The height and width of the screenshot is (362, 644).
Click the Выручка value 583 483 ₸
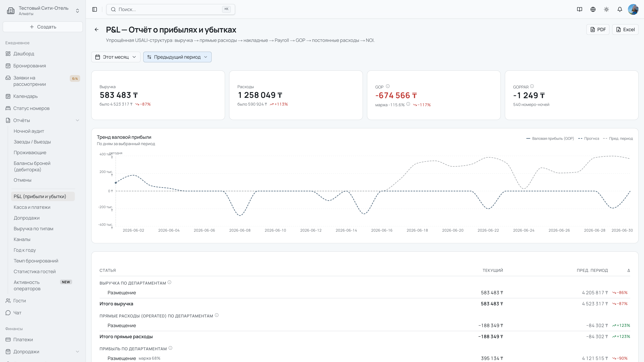pyautogui.click(x=119, y=95)
